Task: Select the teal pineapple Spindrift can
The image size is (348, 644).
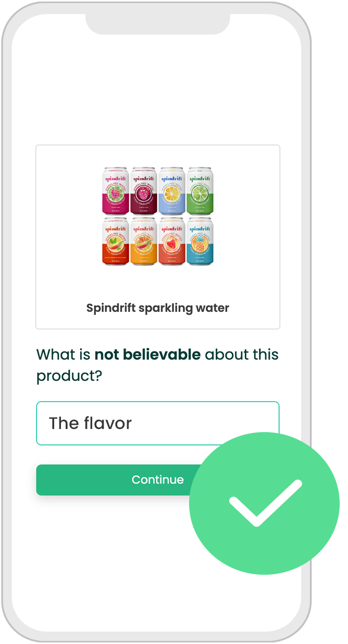Action: [200, 242]
